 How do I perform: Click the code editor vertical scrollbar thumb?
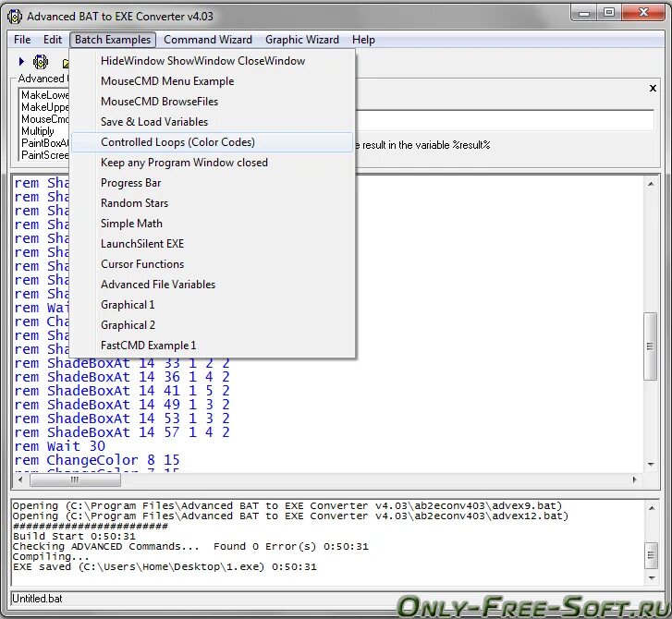(651, 346)
